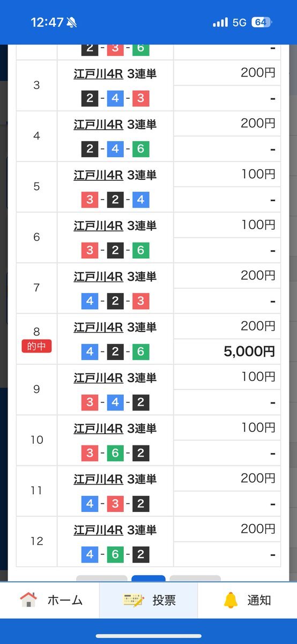The height and width of the screenshot is (644, 297).
Task: Open the 投票 ticket icon tab
Action: (x=133, y=600)
